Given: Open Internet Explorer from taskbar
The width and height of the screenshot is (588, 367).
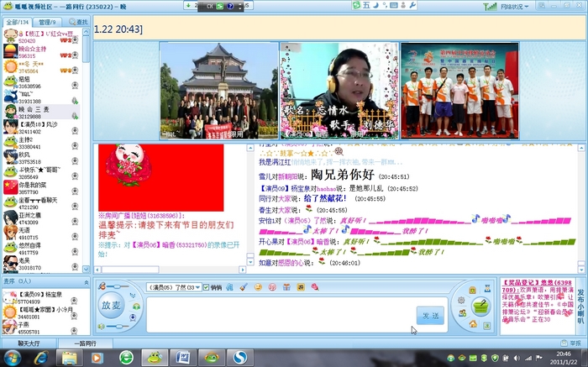Looking at the screenshot, I should (41, 358).
